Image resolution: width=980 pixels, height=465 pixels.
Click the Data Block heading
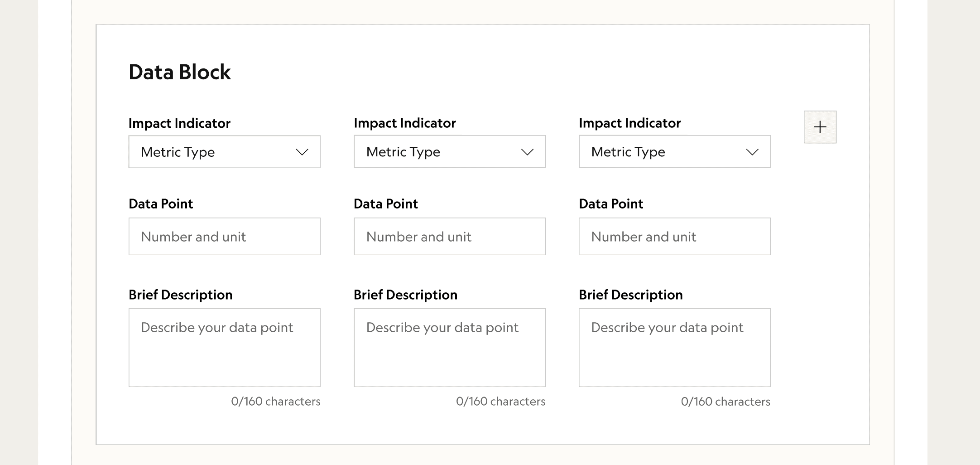179,72
